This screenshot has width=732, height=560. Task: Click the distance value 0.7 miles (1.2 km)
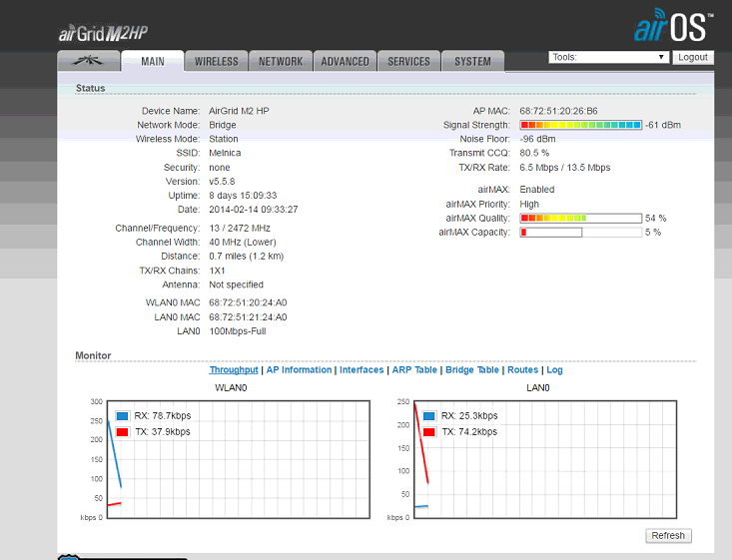pos(246,256)
